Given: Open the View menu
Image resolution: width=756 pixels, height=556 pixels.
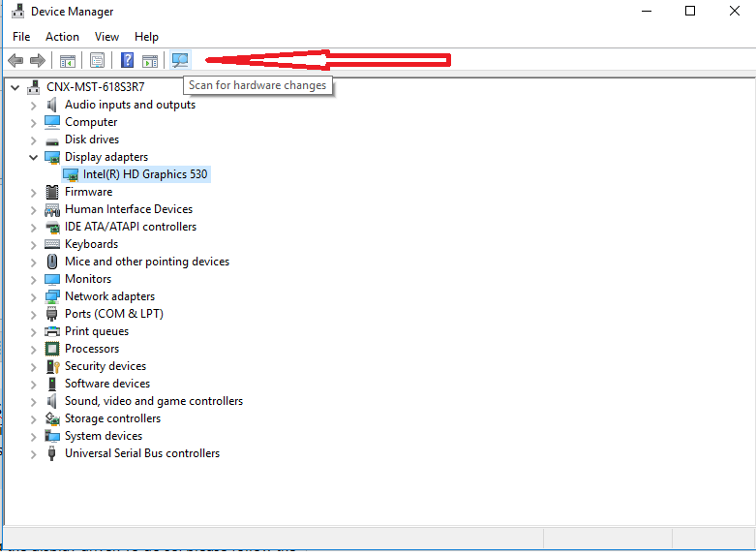Looking at the screenshot, I should coord(106,37).
